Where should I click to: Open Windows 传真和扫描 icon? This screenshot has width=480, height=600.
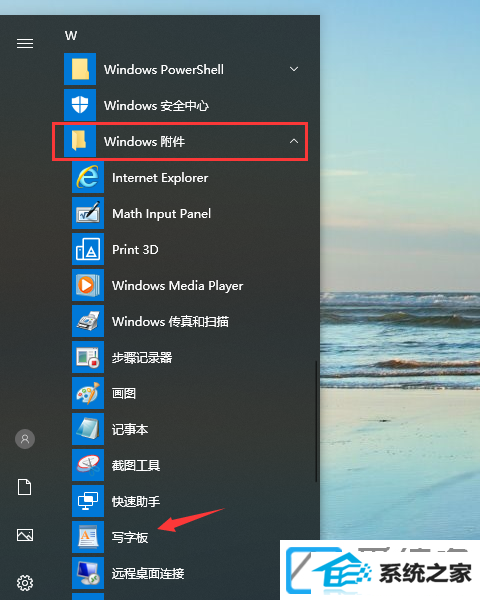pyautogui.click(x=88, y=321)
